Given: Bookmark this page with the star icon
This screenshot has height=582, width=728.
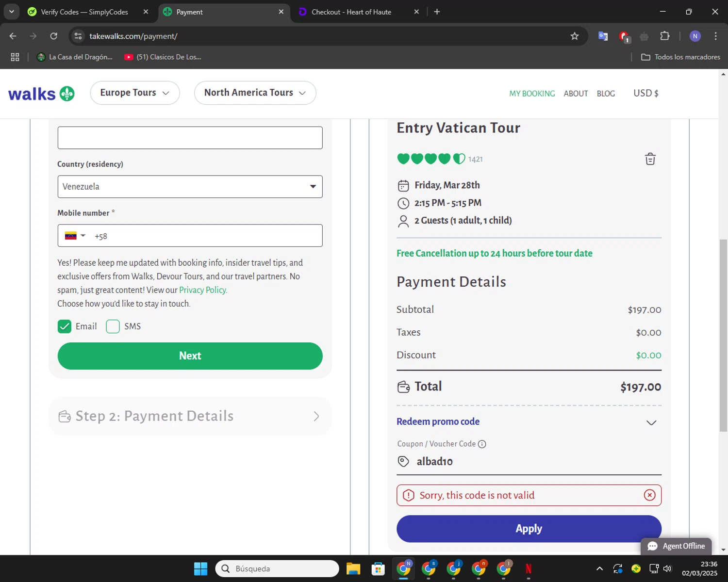Looking at the screenshot, I should (575, 36).
